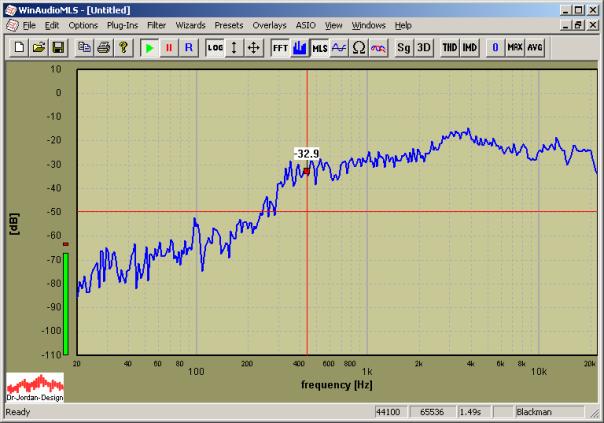Open the Sg signal generator button
This screenshot has height=423, width=604.
404,47
